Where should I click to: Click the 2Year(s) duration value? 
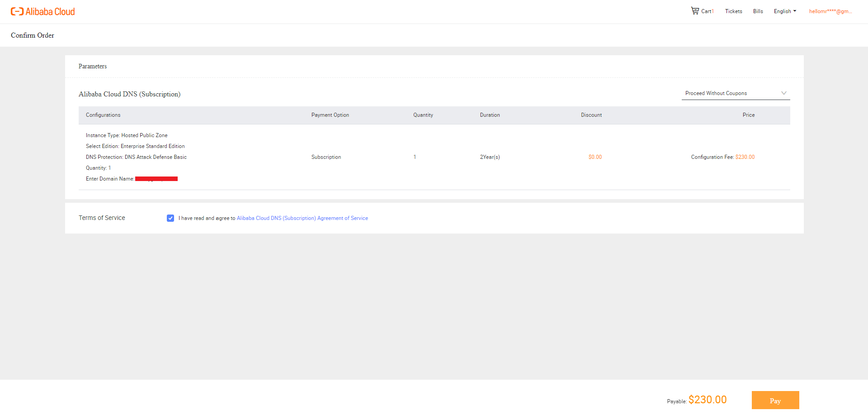(x=490, y=157)
